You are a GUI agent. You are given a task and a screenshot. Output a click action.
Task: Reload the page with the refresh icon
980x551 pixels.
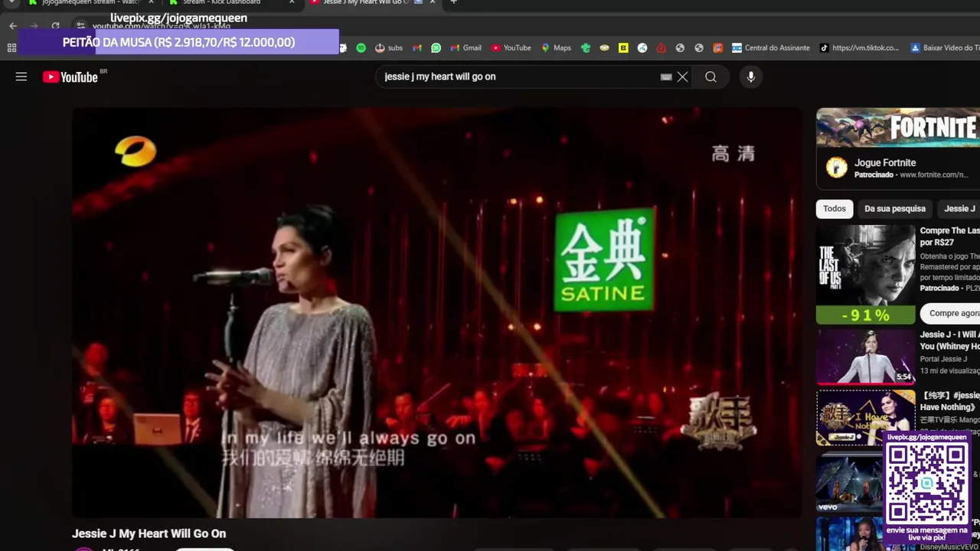coord(55,26)
